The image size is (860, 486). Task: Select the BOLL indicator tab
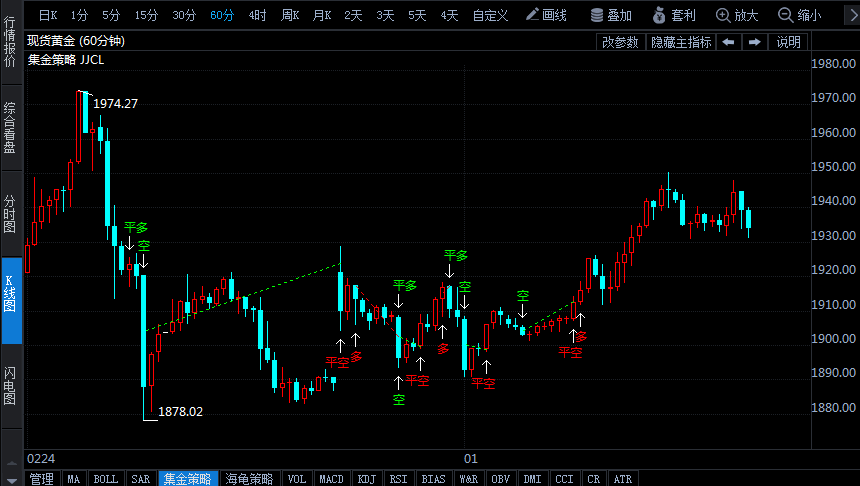[x=106, y=479]
